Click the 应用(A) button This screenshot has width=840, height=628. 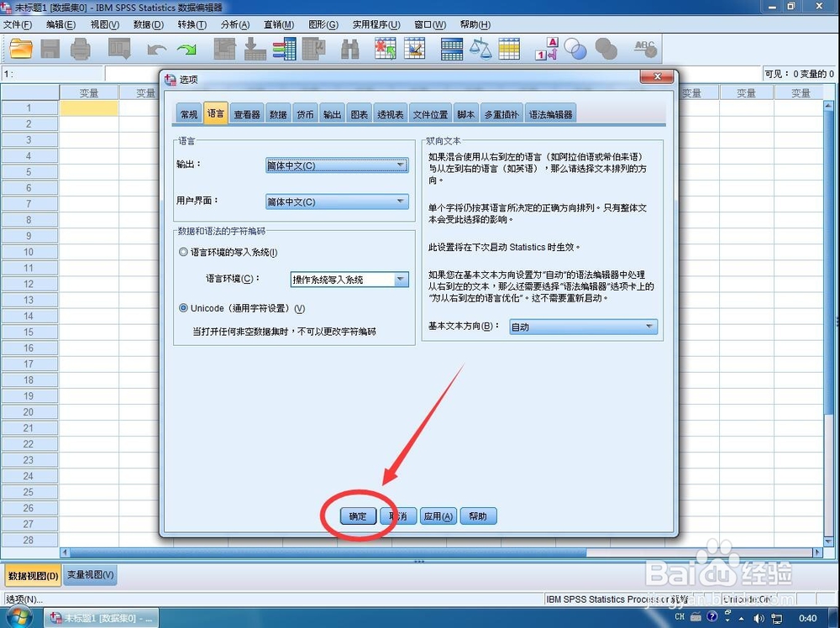coord(438,516)
